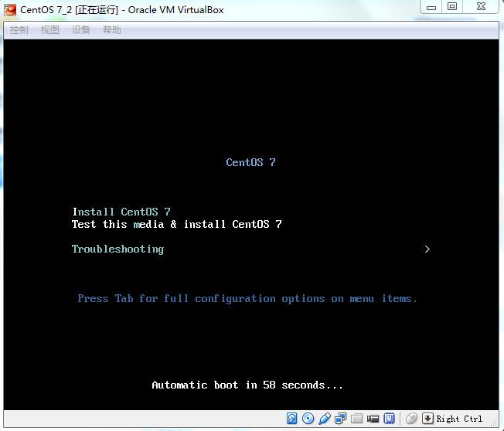Click the network adapters status icon
Viewport: 504px width, 431px height.
pyautogui.click(x=340, y=419)
